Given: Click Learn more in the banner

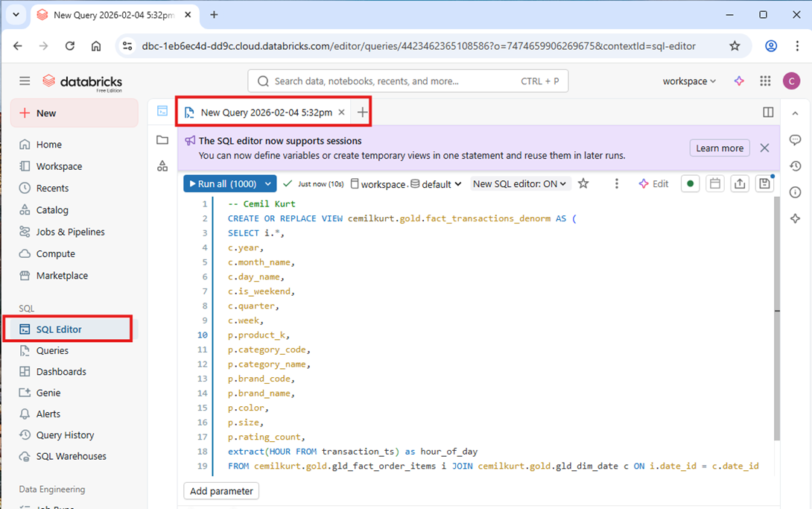Looking at the screenshot, I should (x=720, y=148).
